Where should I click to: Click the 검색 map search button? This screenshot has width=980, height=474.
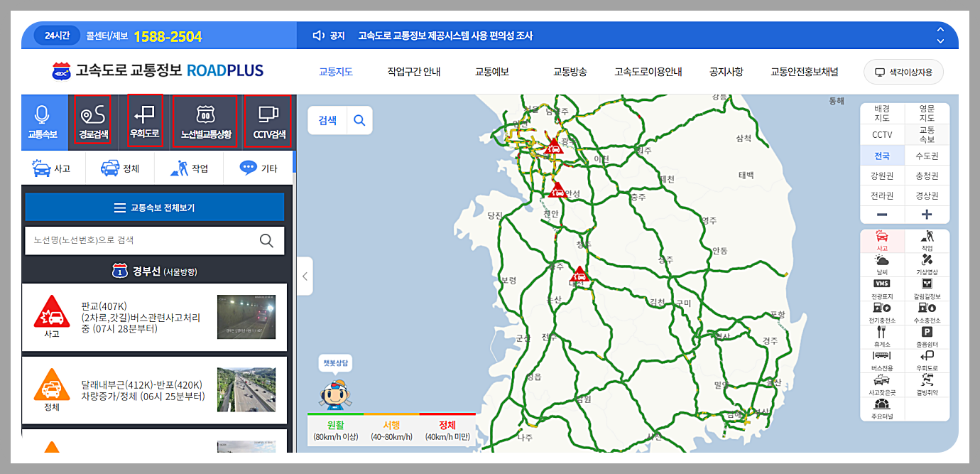click(x=328, y=120)
